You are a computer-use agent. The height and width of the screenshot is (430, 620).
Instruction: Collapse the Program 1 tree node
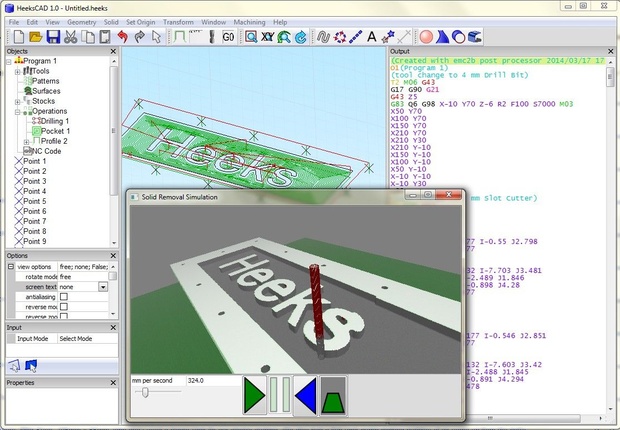pos(9,61)
